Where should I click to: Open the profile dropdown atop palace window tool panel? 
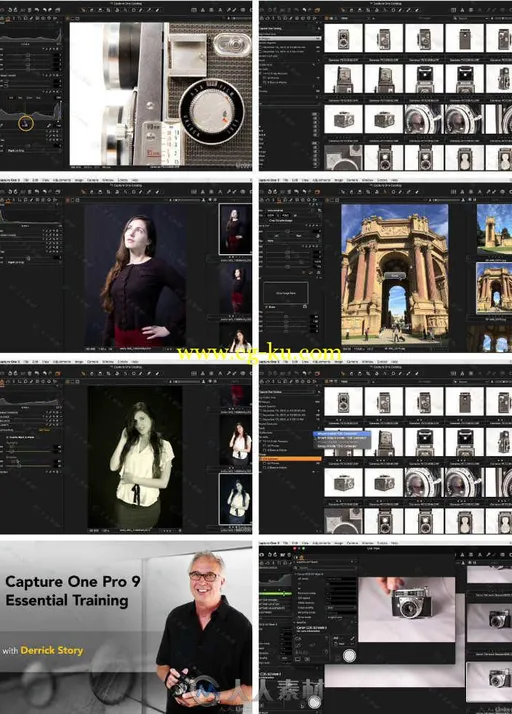[x=292, y=210]
